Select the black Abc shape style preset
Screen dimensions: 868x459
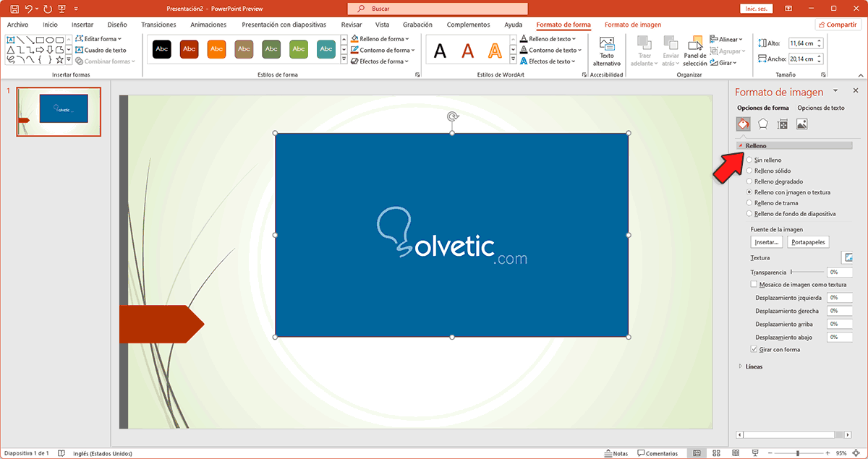pos(161,49)
